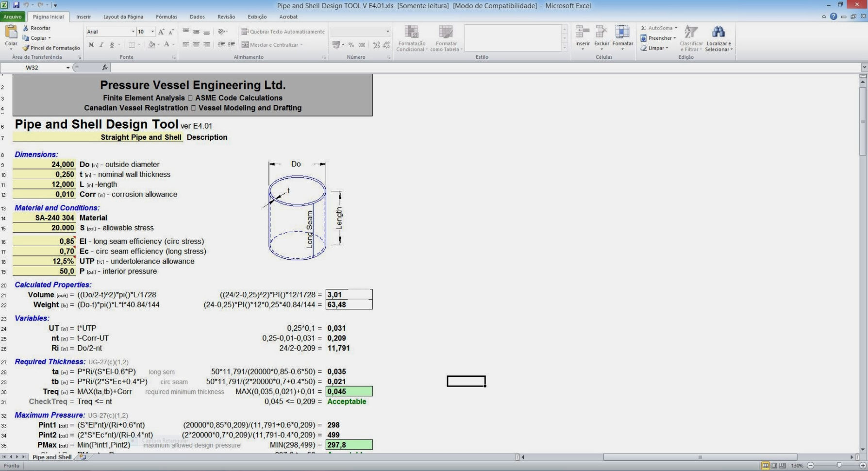Toggle italic formatting (I)

101,45
